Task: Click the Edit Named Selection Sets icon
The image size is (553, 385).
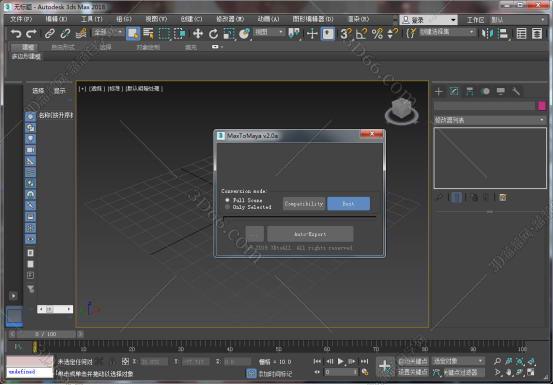Action: (x=411, y=34)
